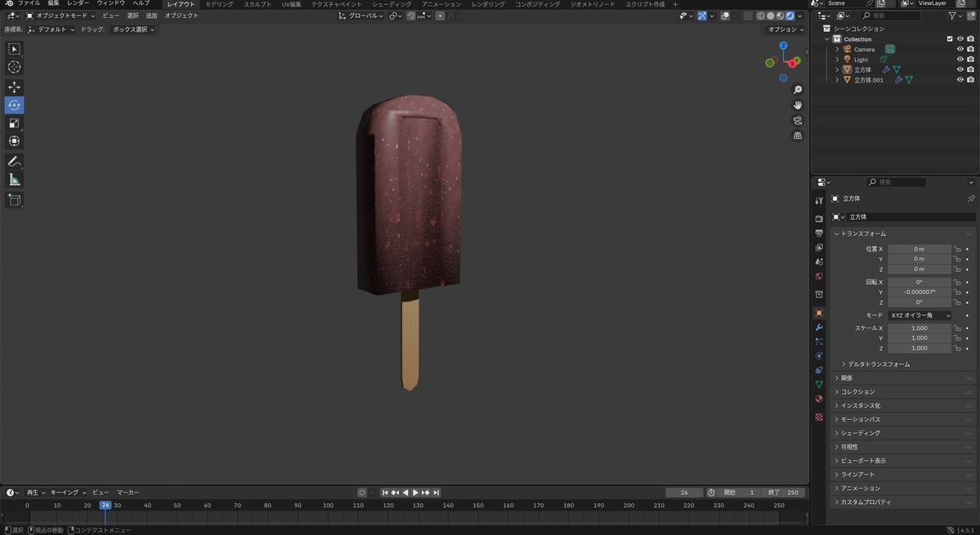The height and width of the screenshot is (535, 980).
Task: Open the レンダー menu
Action: tap(78, 3)
